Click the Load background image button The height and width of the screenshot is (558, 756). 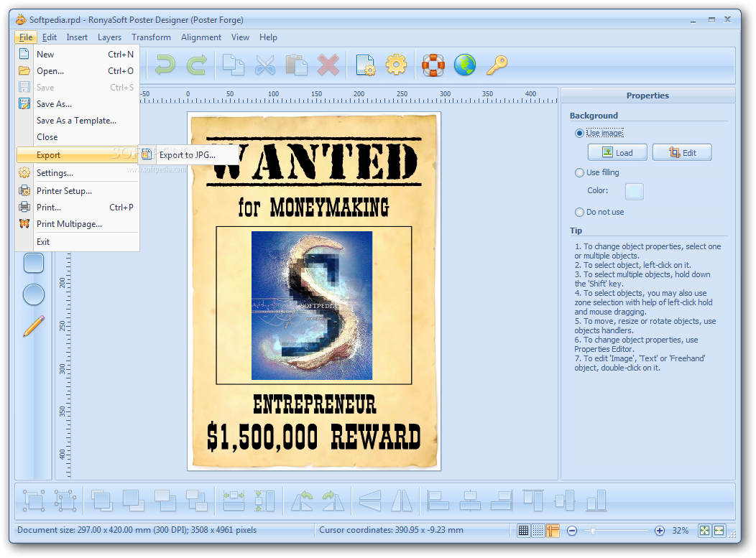[x=617, y=152]
